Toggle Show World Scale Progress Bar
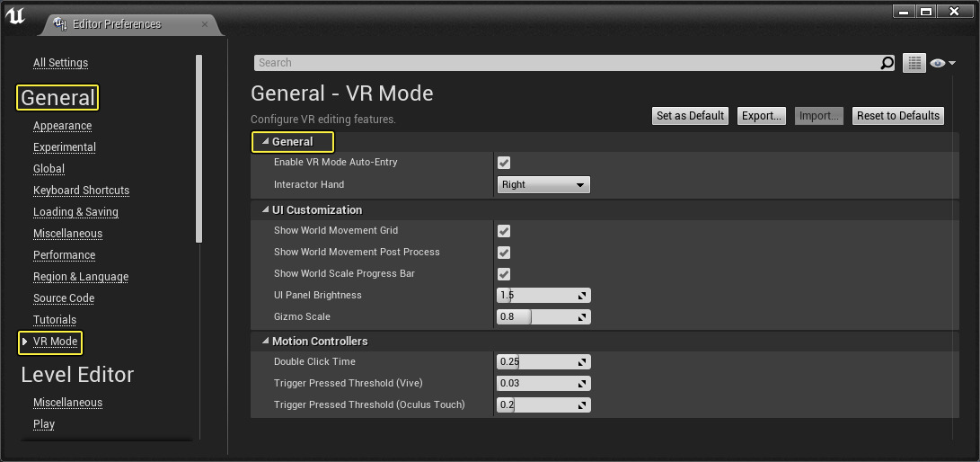Image resolution: width=980 pixels, height=462 pixels. point(504,274)
